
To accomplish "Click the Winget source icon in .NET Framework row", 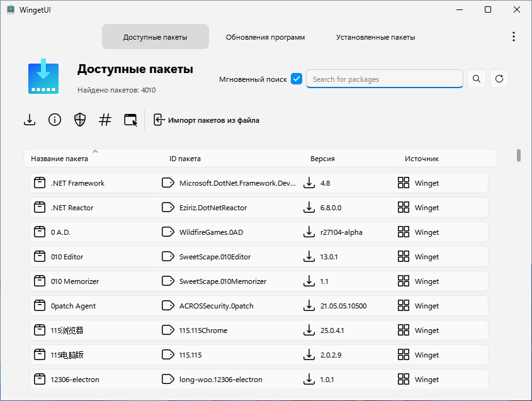I will coord(404,183).
